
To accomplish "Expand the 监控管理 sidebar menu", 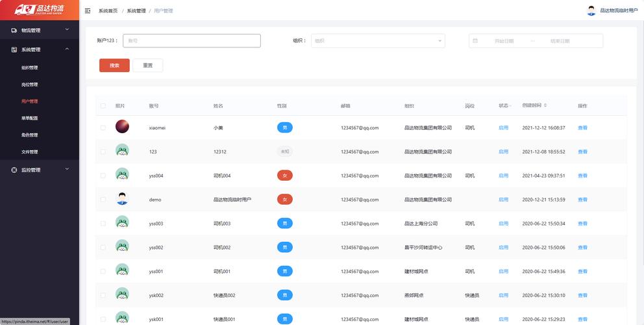I will pyautogui.click(x=40, y=170).
